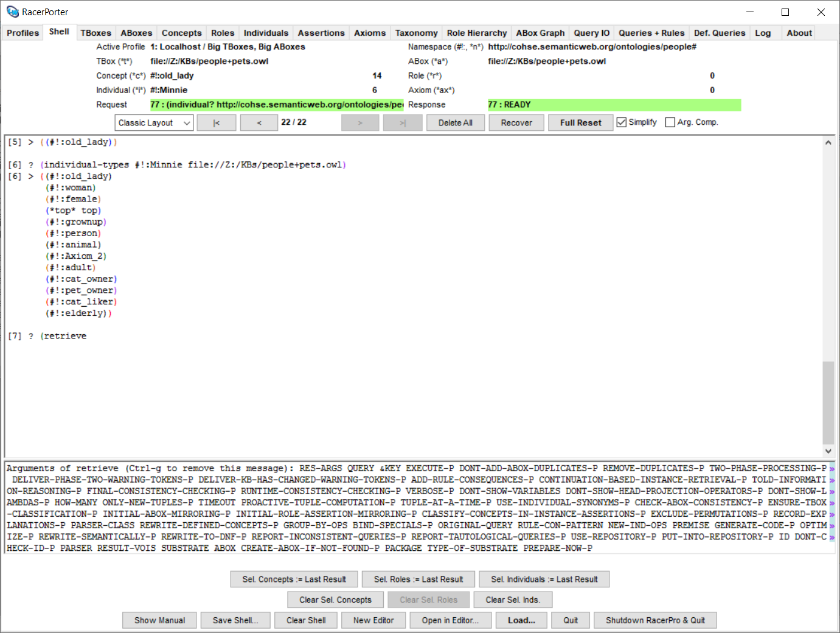840x633 pixels.
Task: Open the Assertions tab
Action: tap(321, 33)
